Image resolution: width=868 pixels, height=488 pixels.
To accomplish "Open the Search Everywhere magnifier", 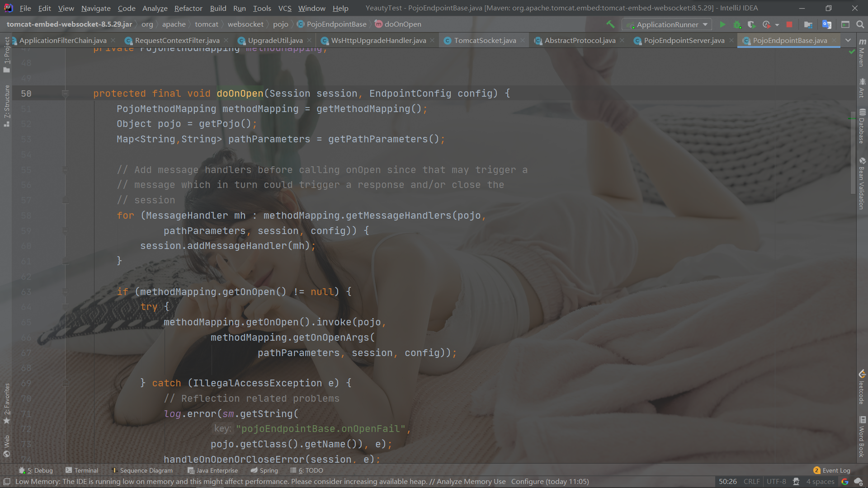I will coord(860,24).
